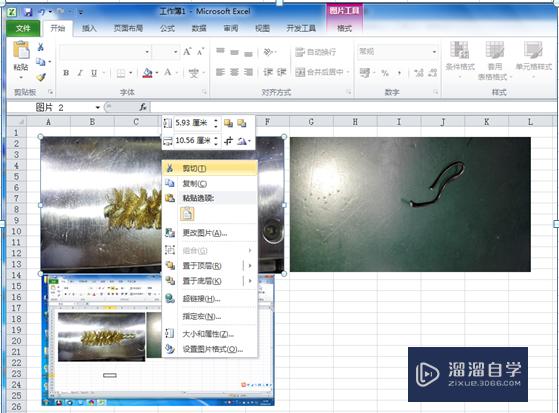559x413 pixels.
Task: Click the middle align icon
Action: [x=234, y=52]
